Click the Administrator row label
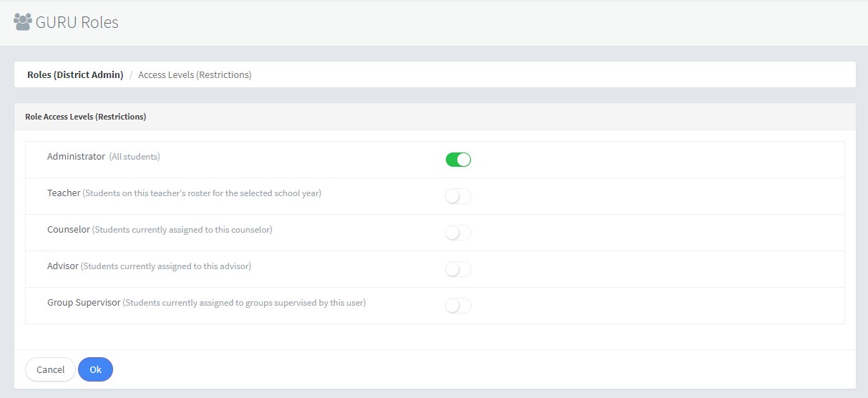868x398 pixels. (76, 156)
